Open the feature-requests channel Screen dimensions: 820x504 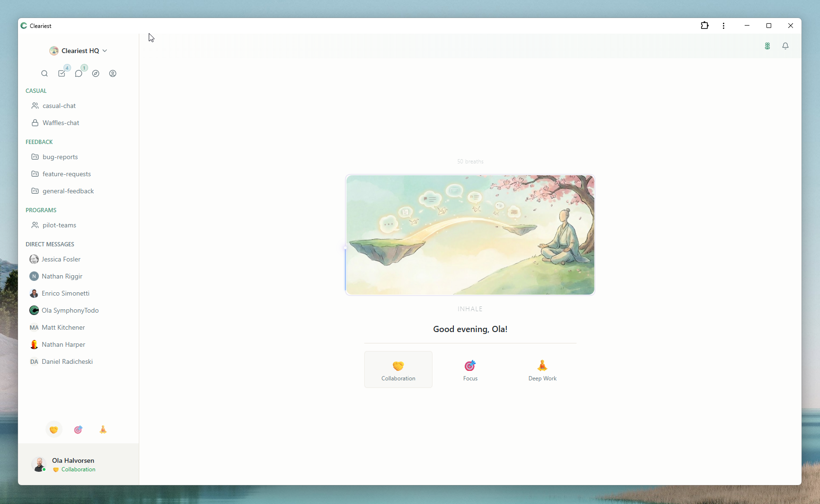click(78, 174)
